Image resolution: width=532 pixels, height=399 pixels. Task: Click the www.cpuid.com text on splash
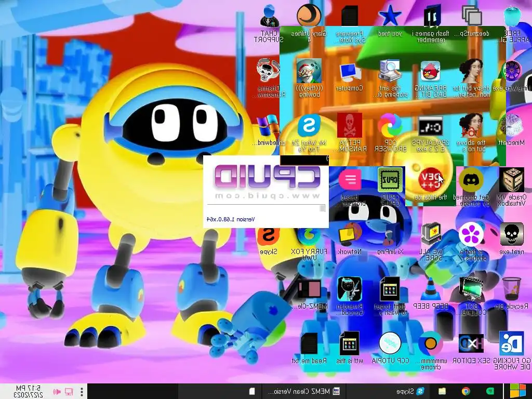(268, 196)
